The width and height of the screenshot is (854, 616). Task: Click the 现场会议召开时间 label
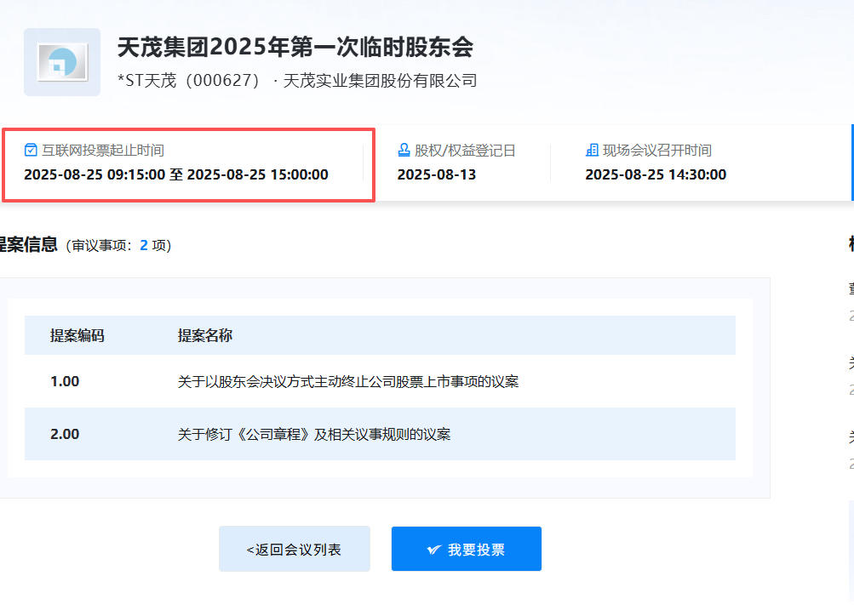pos(657,151)
